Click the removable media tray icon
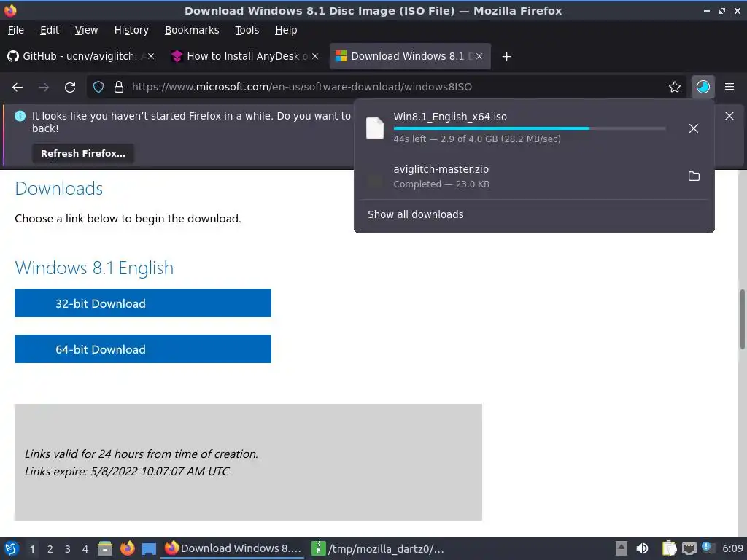The width and height of the screenshot is (747, 560). (622, 548)
